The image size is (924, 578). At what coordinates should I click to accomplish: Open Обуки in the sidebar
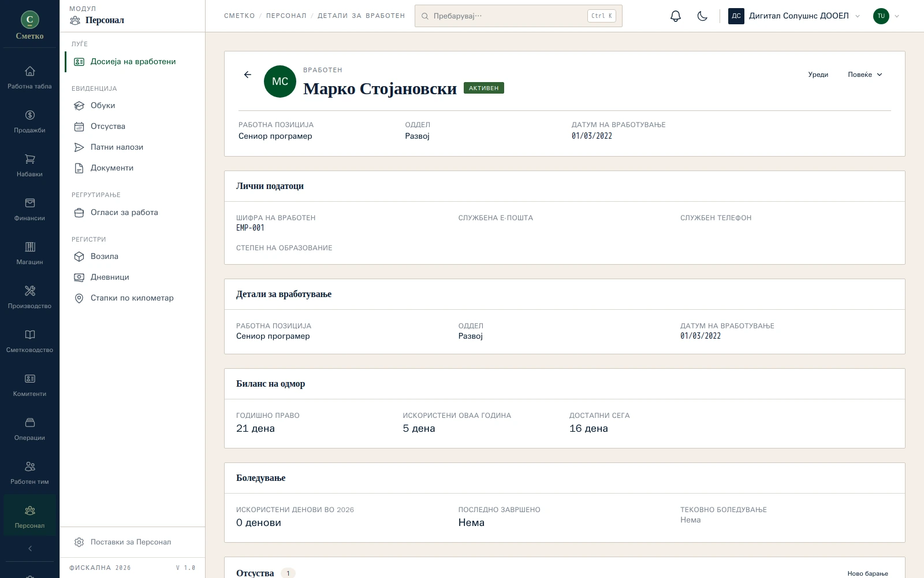(133, 106)
